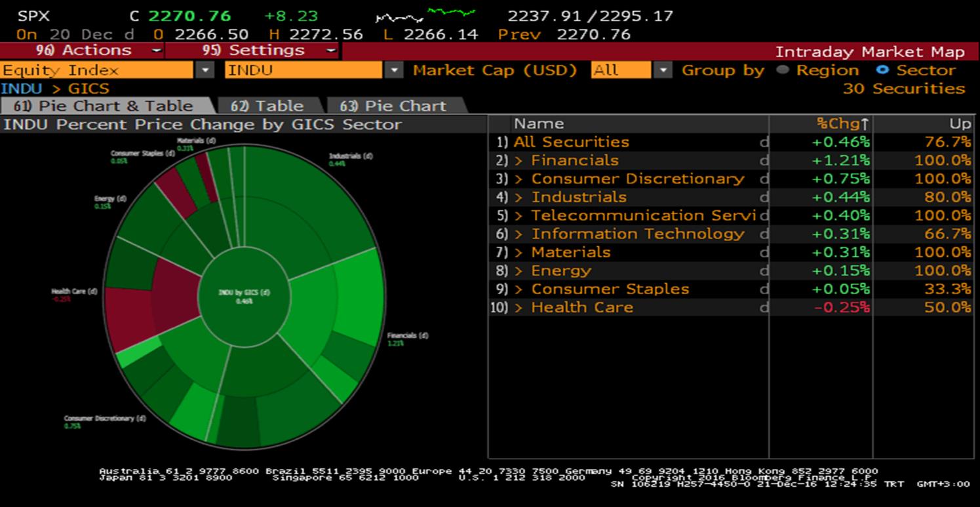Expand the Information Technology row
Viewport: 980px width, 507px height.
click(x=519, y=234)
